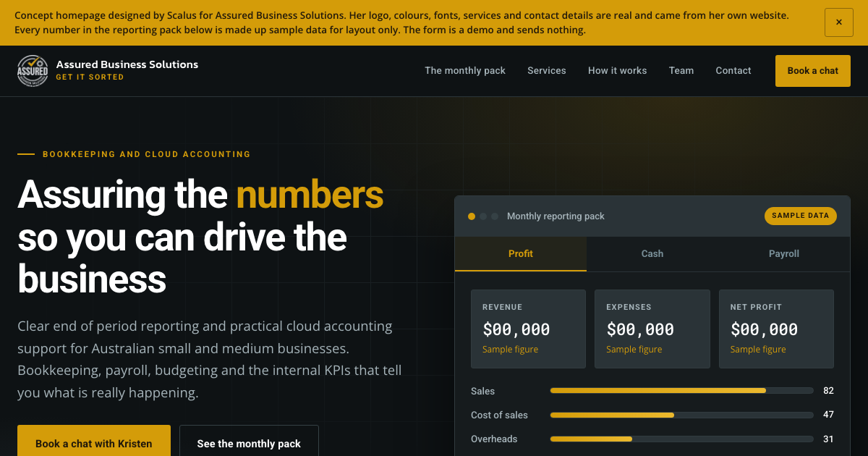Click the Cost of sales progress bar
Viewport: 868px width, 456px height.
[681, 415]
